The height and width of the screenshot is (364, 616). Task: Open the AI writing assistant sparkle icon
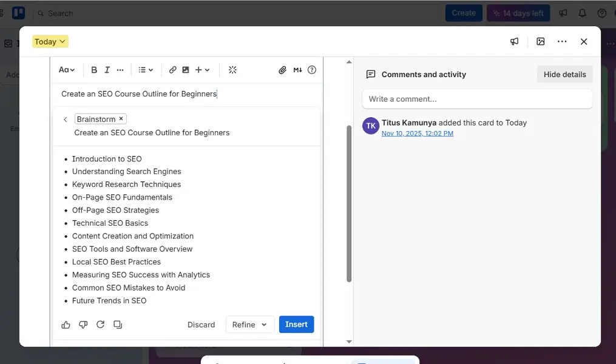click(x=232, y=69)
